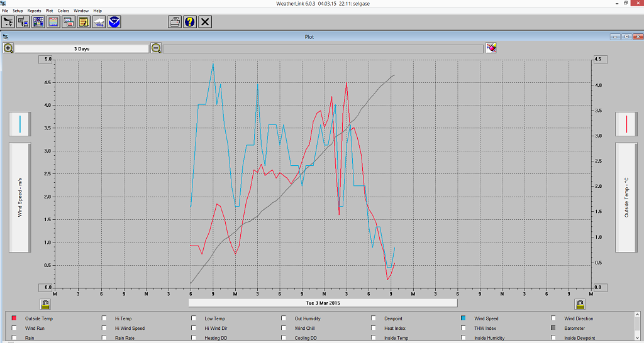Click the Tue 3 Mar 2015 date bar
644x343 pixels.
323,303
